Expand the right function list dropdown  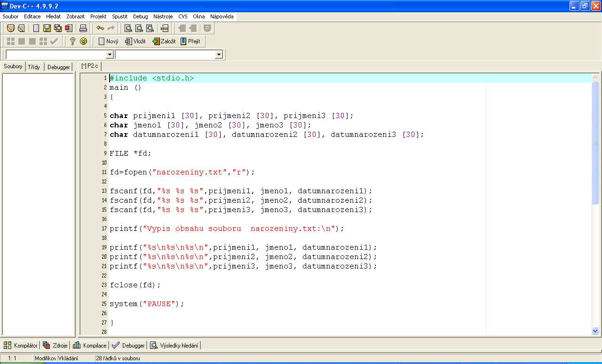pos(219,55)
